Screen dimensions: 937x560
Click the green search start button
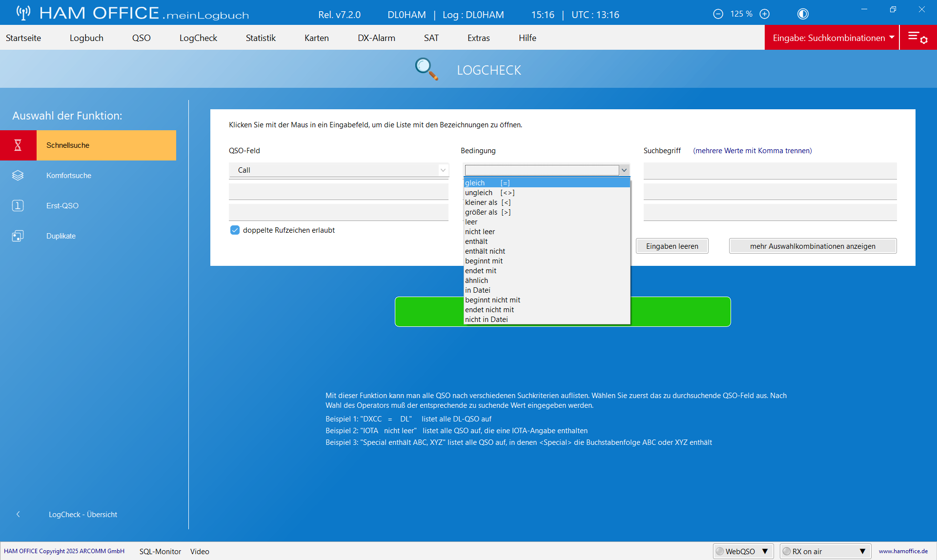(x=563, y=311)
